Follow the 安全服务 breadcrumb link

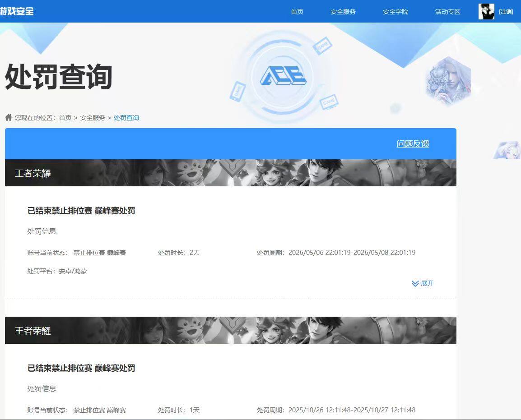[x=93, y=118]
